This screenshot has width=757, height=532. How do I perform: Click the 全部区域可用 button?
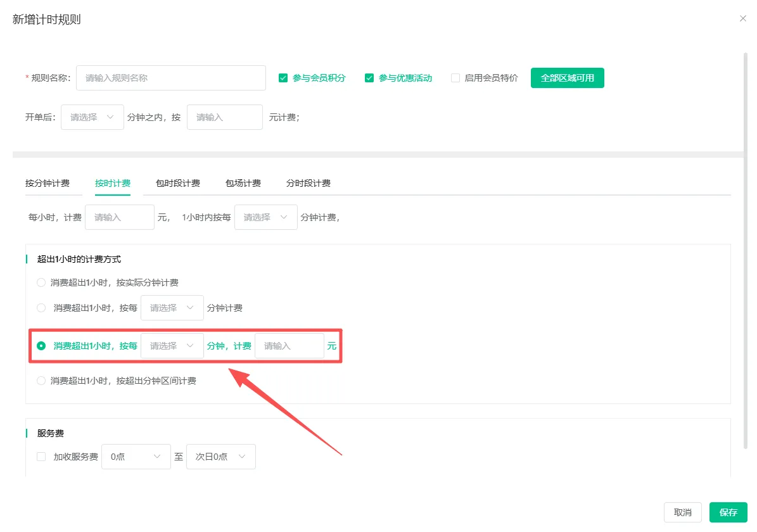[567, 78]
